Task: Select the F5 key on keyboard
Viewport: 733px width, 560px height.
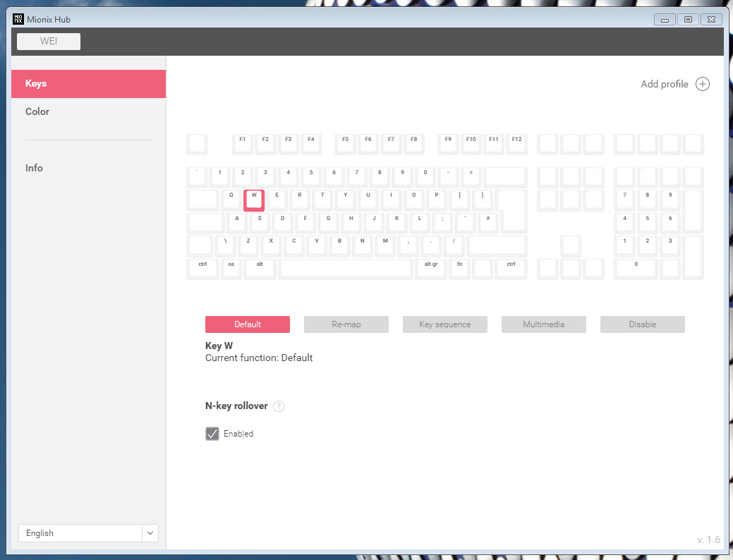Action: click(345, 145)
